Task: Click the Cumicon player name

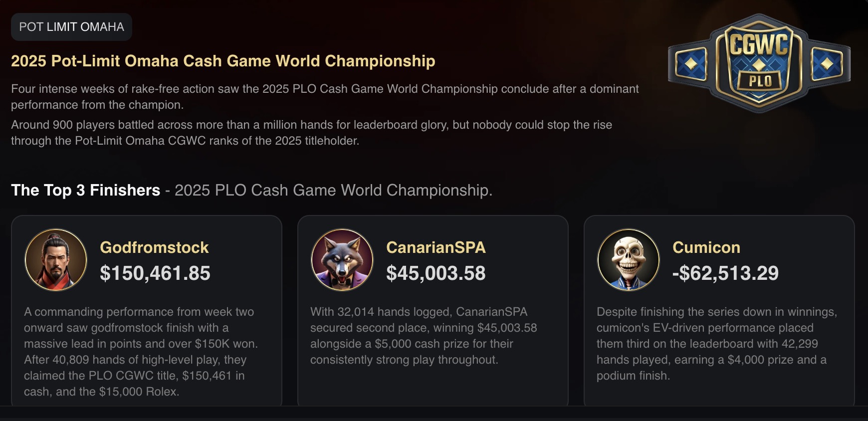Action: [706, 247]
